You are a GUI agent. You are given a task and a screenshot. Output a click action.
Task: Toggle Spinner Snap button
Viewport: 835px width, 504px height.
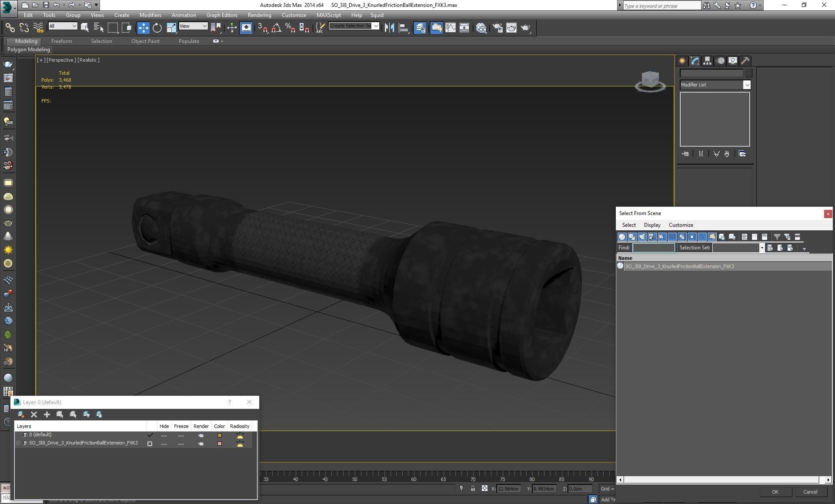[x=304, y=28]
